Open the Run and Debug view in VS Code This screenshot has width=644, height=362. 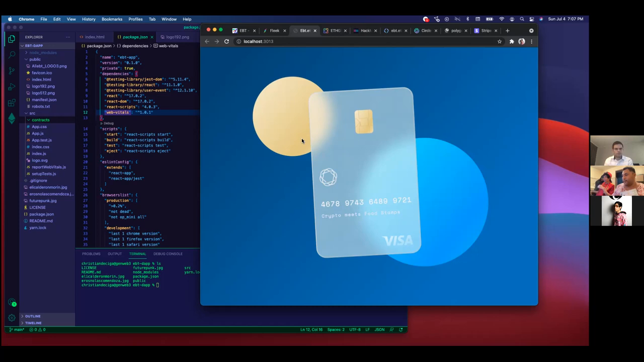[x=11, y=87]
